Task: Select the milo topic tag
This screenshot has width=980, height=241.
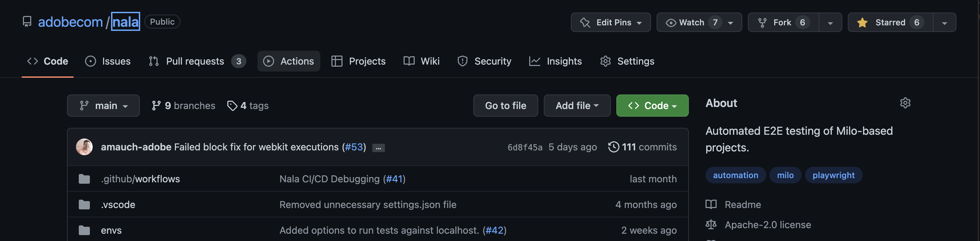Action: 785,175
